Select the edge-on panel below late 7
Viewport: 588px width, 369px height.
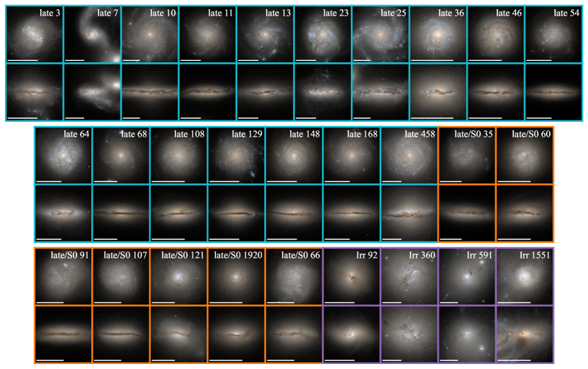(x=92, y=92)
